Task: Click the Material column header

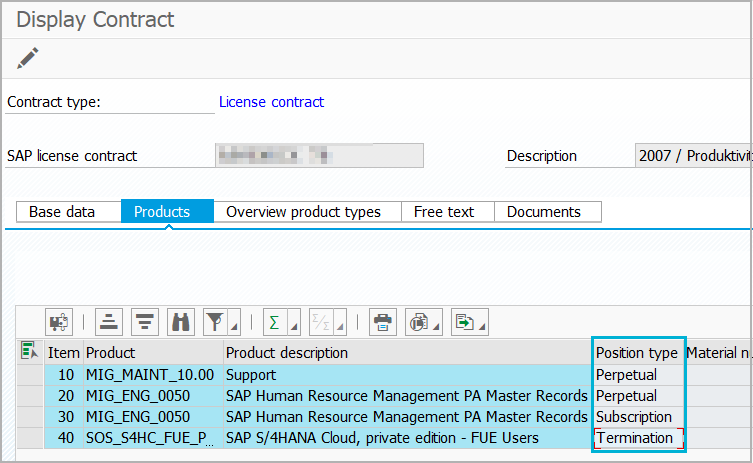Action: [718, 353]
